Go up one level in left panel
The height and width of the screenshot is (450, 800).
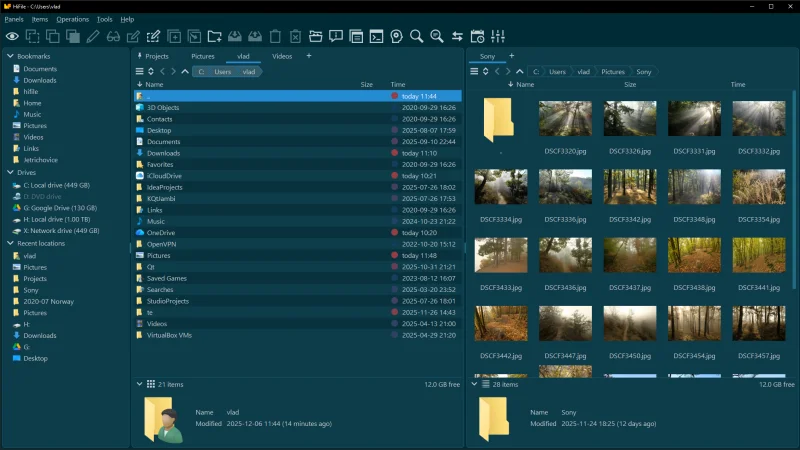185,71
